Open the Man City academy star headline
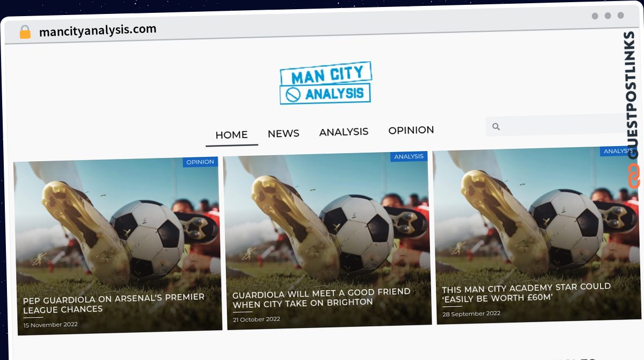Image resolution: width=644 pixels, height=360 pixels. pos(526,292)
